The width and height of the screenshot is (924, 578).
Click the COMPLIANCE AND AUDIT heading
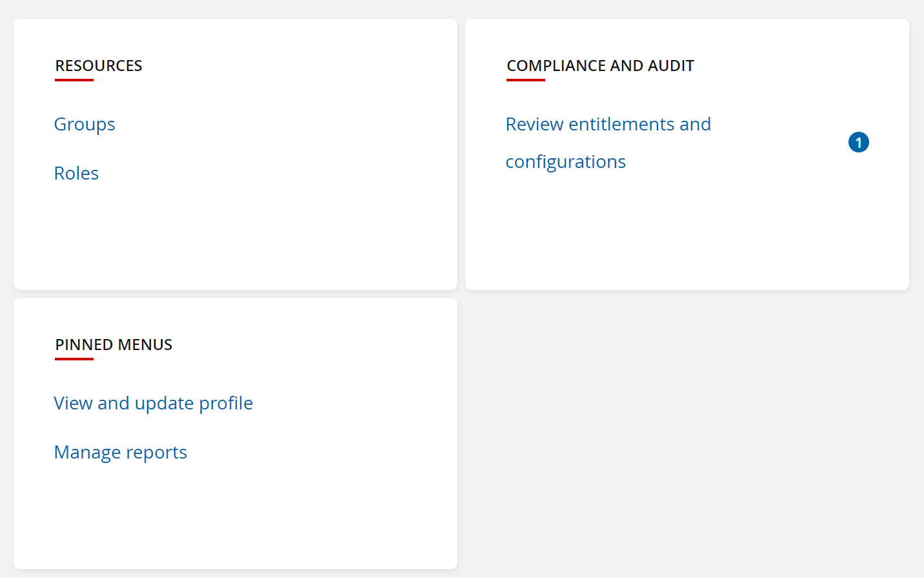tap(600, 66)
